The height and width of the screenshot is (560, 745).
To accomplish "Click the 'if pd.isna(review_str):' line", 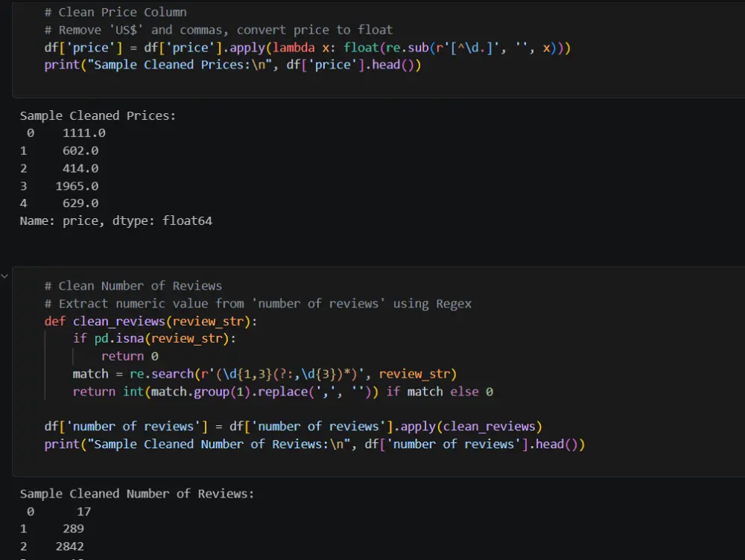I will pyautogui.click(x=154, y=339).
